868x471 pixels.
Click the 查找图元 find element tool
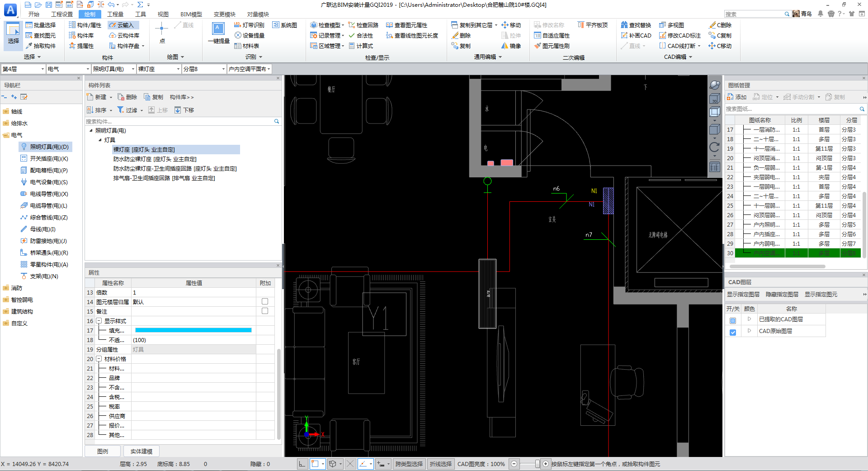pyautogui.click(x=41, y=36)
